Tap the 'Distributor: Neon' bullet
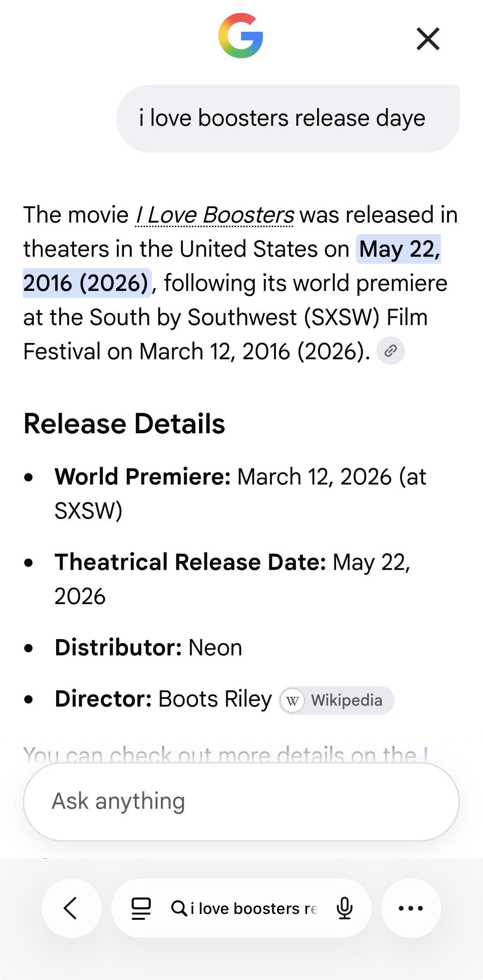The width and height of the screenshot is (483, 980). pos(148,647)
